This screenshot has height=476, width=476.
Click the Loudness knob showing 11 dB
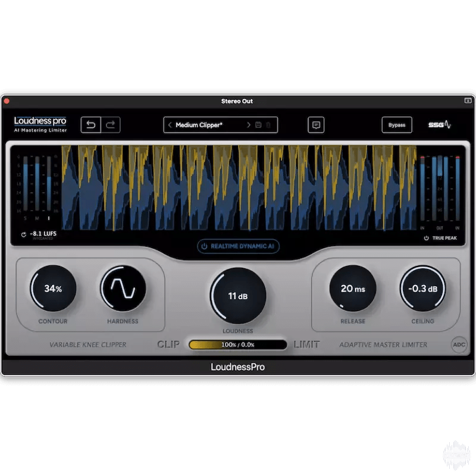point(238,296)
